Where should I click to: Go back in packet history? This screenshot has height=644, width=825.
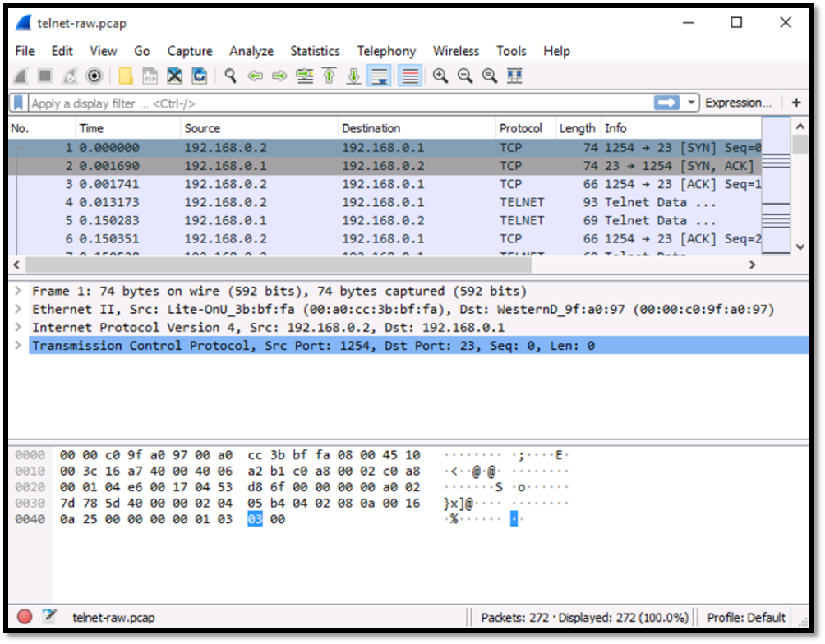pos(256,76)
